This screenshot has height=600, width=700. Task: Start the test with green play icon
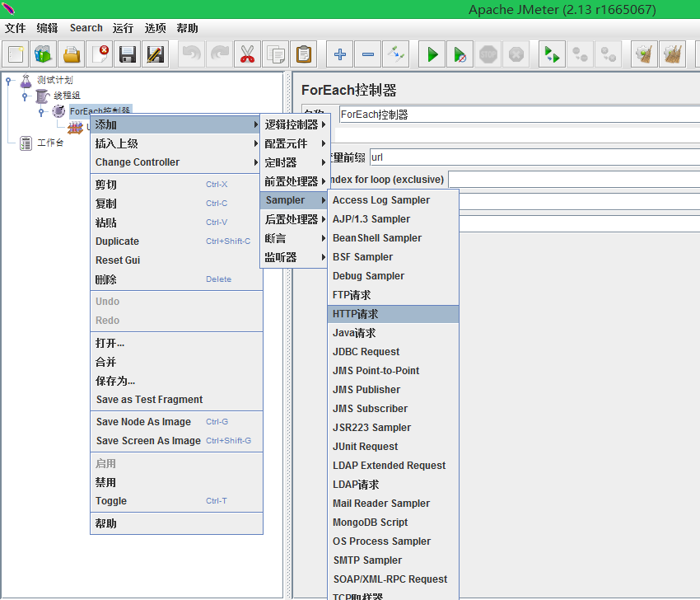point(432,54)
